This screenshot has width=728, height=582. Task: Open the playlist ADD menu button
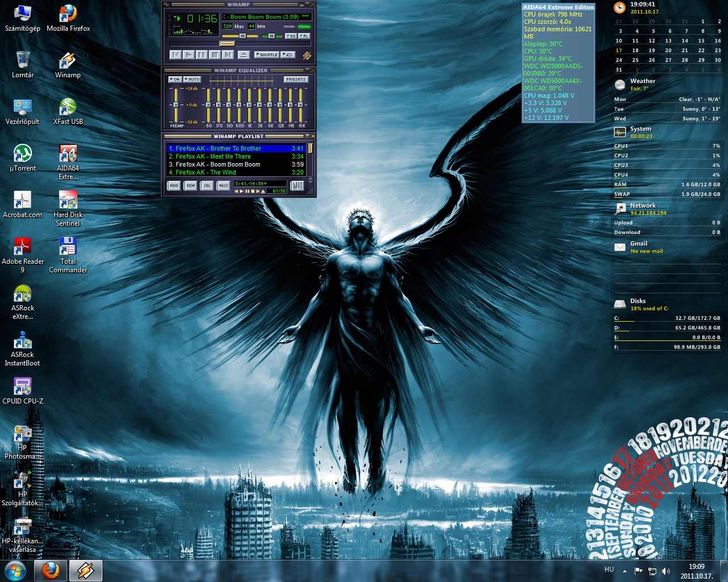pyautogui.click(x=174, y=186)
